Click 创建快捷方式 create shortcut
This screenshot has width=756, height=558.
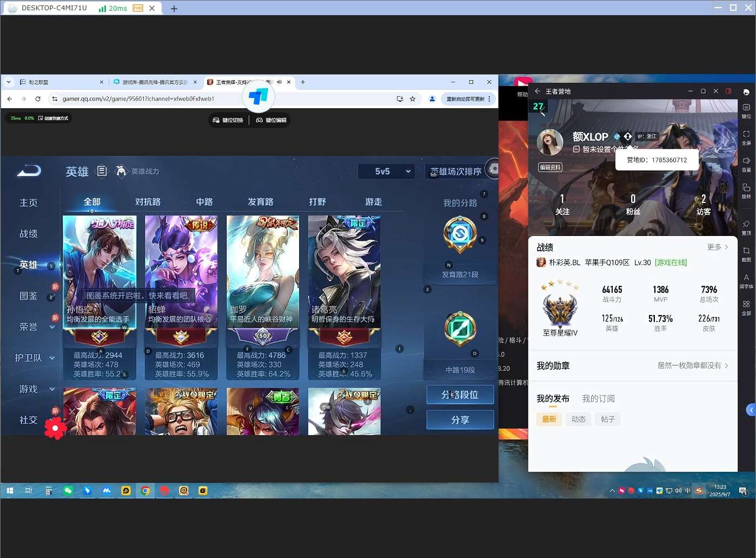click(x=53, y=118)
